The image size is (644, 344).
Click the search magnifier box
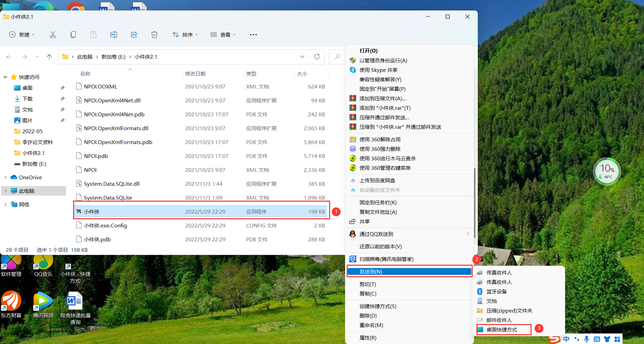[337, 57]
